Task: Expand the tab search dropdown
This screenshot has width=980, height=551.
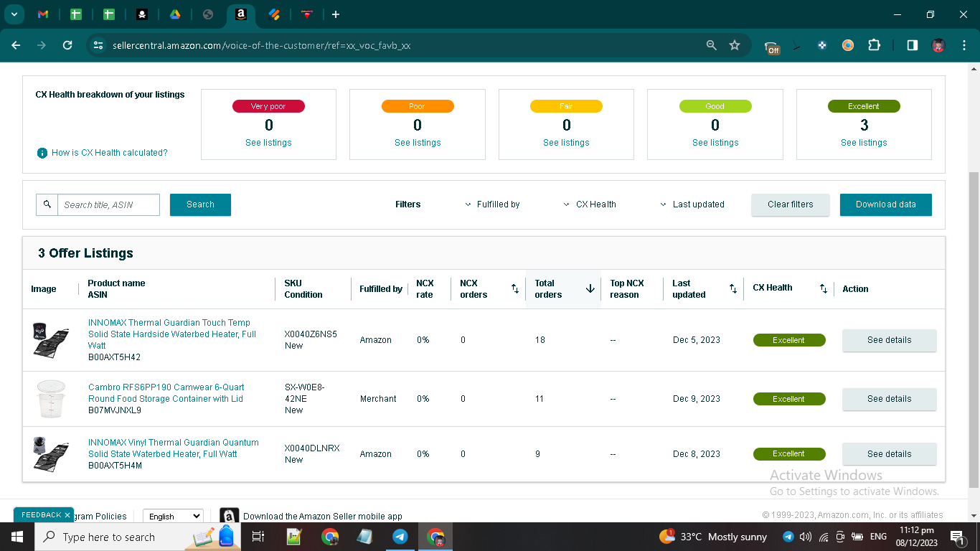Action: [x=14, y=14]
